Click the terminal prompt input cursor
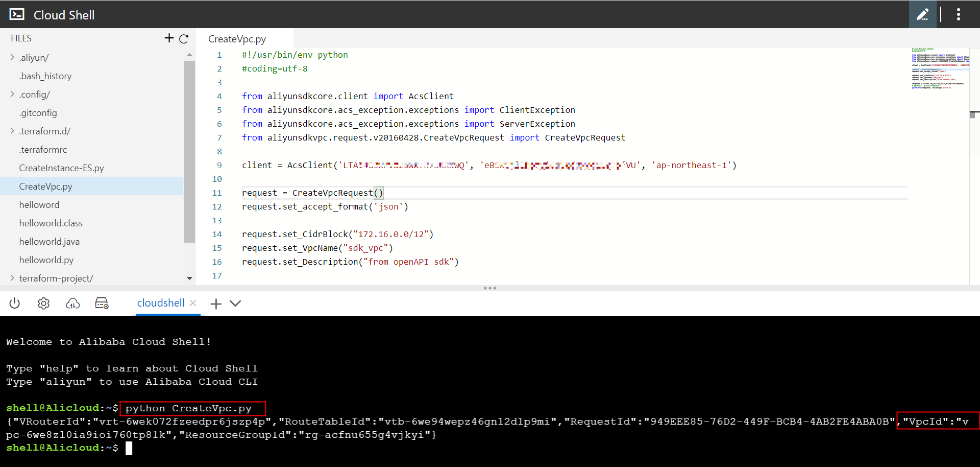980x467 pixels. point(129,448)
